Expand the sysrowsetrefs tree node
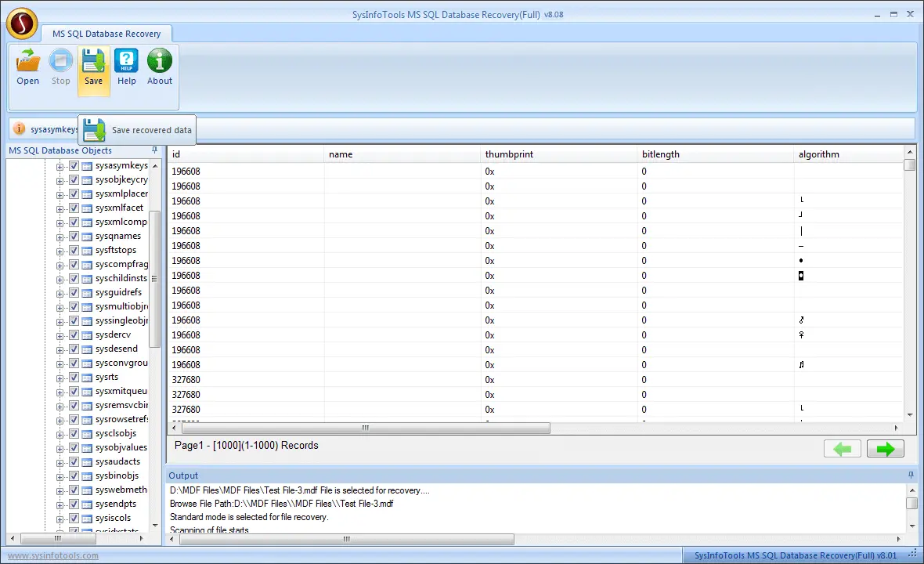Screen dimensions: 924x564 (x=60, y=421)
